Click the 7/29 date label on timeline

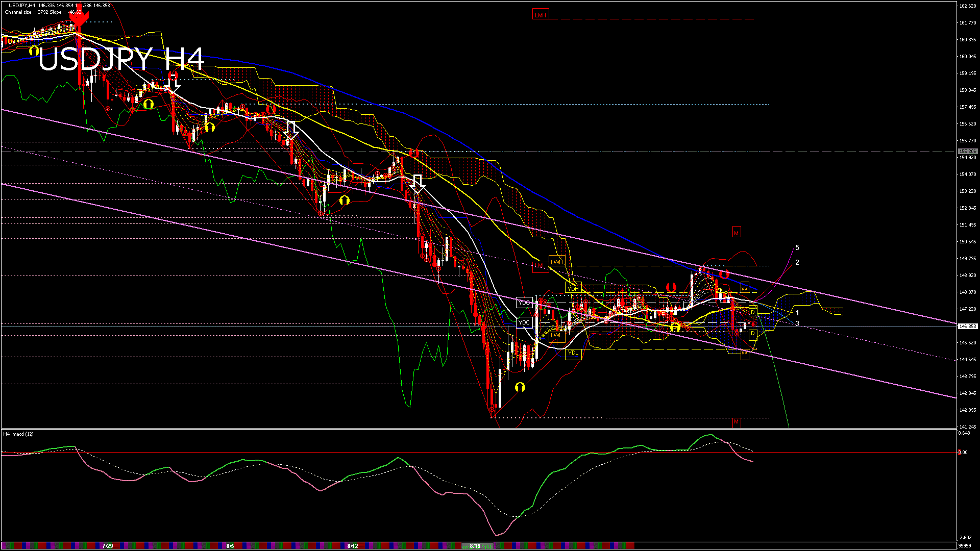pos(107,546)
